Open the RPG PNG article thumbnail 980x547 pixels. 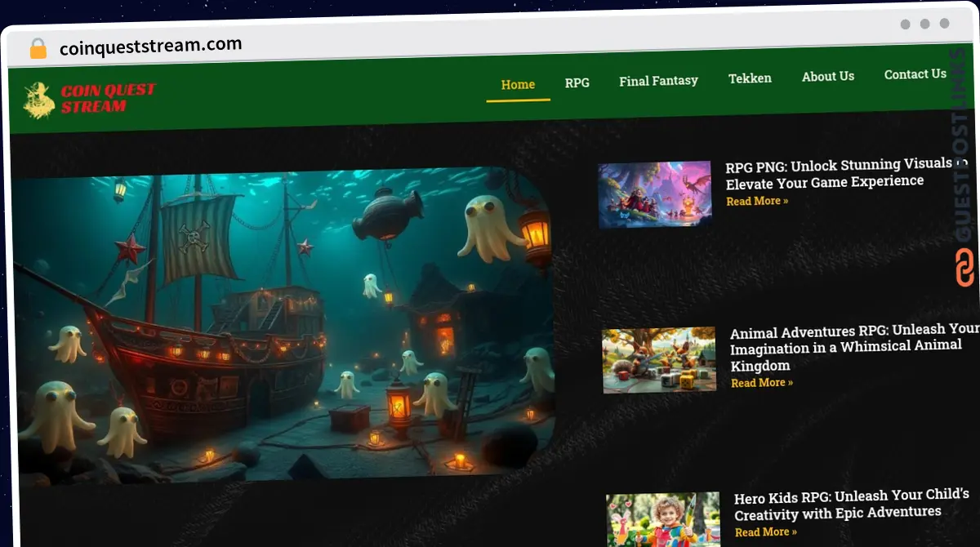655,194
